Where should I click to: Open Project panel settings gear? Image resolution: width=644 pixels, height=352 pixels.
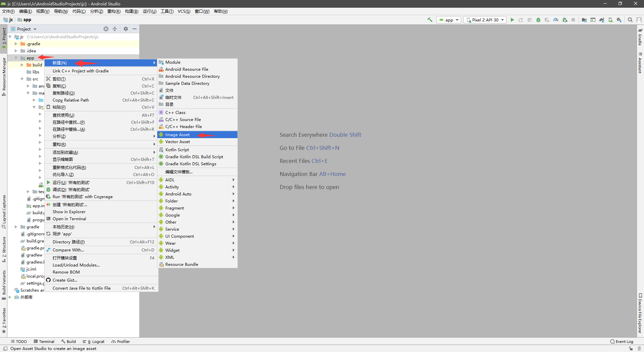click(x=126, y=29)
